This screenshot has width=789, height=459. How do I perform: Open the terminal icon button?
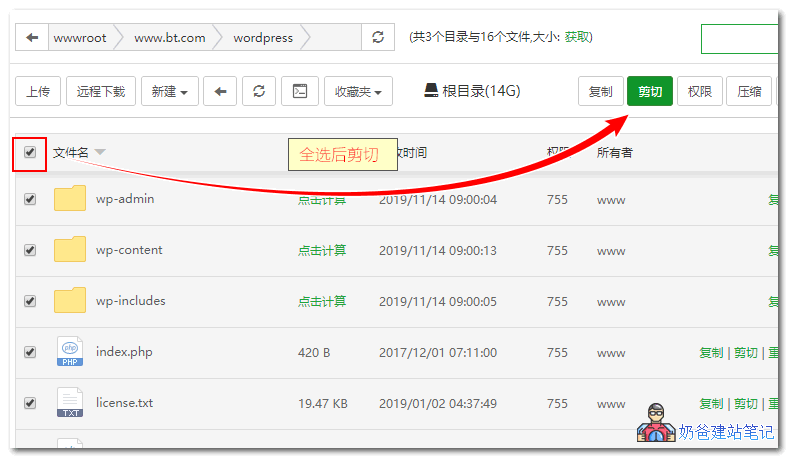click(300, 91)
